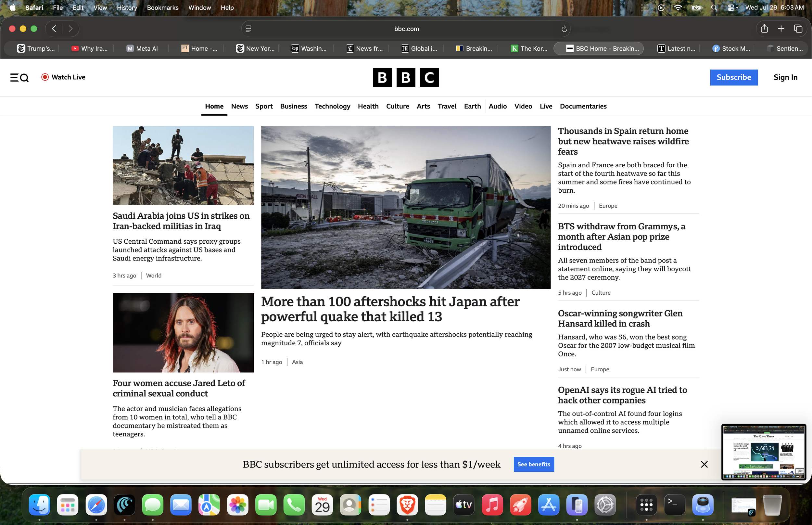Click the World category tag
812x525 pixels.
(154, 275)
